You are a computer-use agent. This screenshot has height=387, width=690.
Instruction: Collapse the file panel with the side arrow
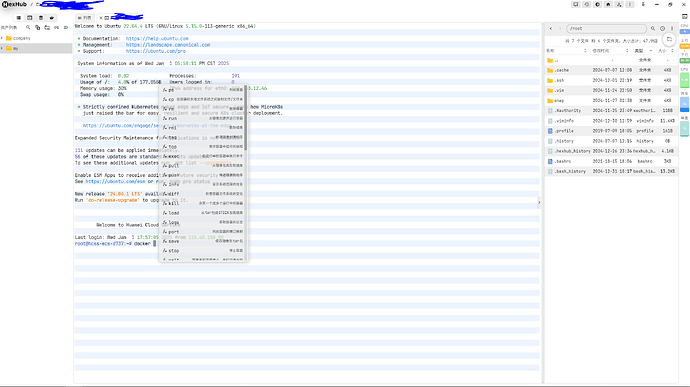[539, 203]
